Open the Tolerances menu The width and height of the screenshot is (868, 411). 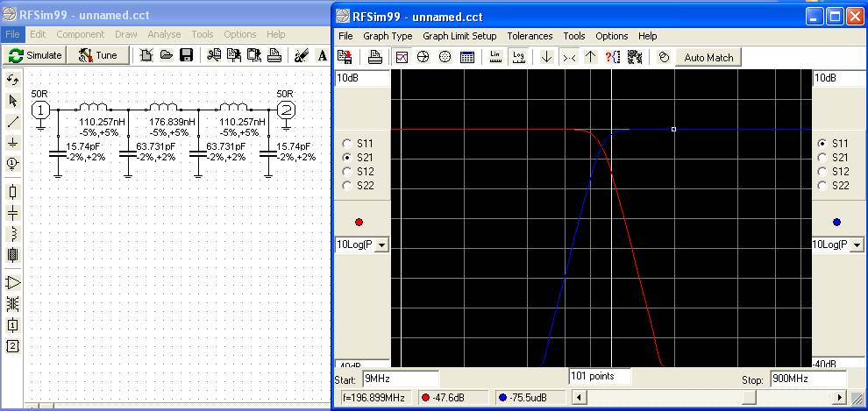point(530,36)
